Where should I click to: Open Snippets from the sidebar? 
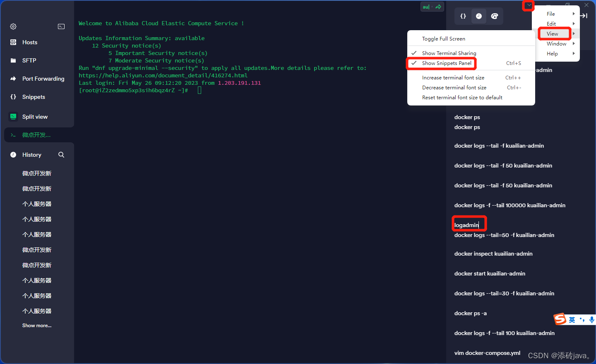pyautogui.click(x=34, y=97)
